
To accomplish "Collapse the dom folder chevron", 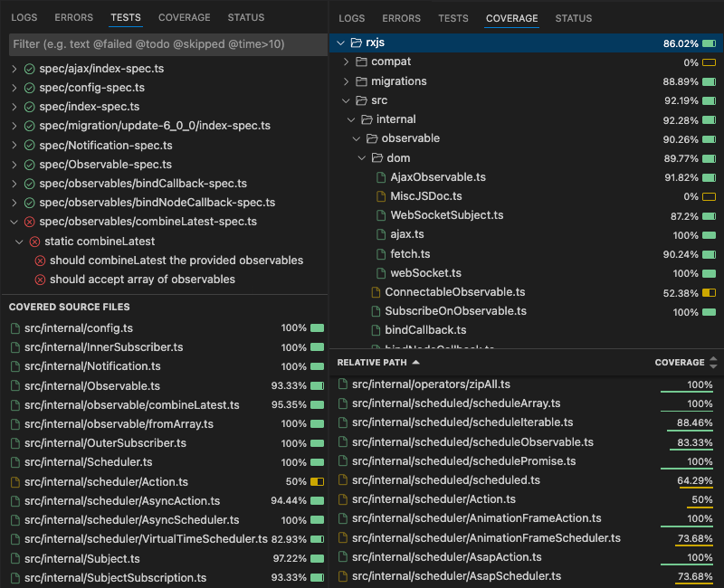I will click(361, 158).
